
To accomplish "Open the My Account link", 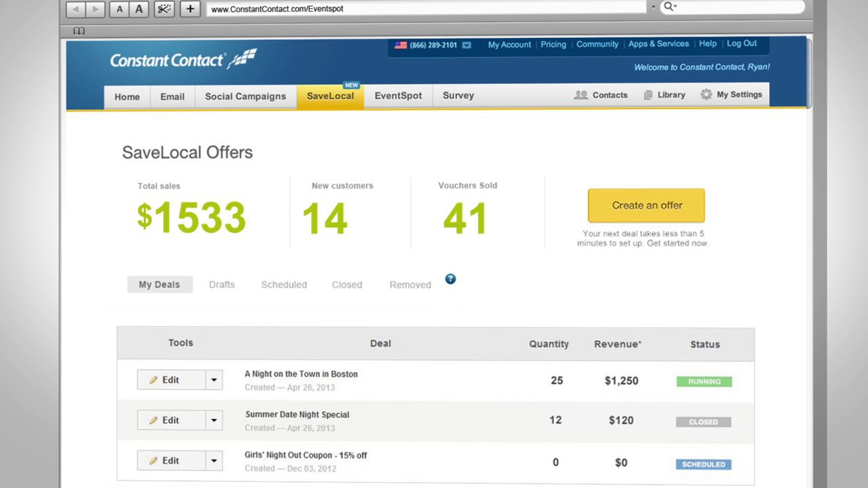I will [509, 45].
